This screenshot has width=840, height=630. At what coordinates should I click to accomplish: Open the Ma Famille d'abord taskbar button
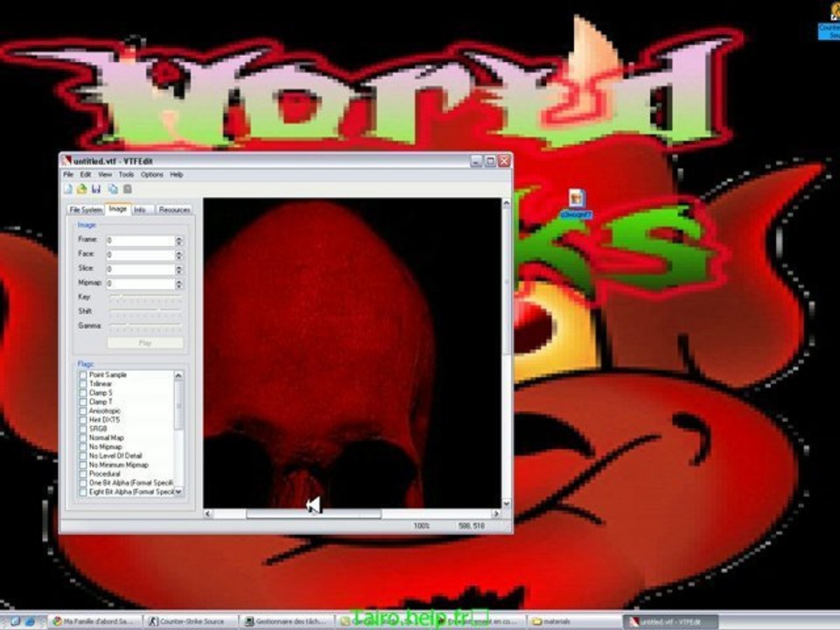(x=95, y=621)
